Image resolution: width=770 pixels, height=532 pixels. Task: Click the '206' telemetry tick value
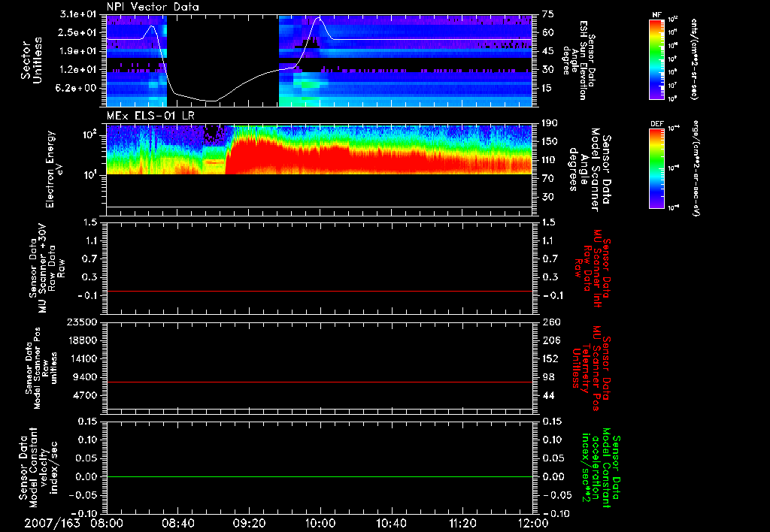pos(551,340)
